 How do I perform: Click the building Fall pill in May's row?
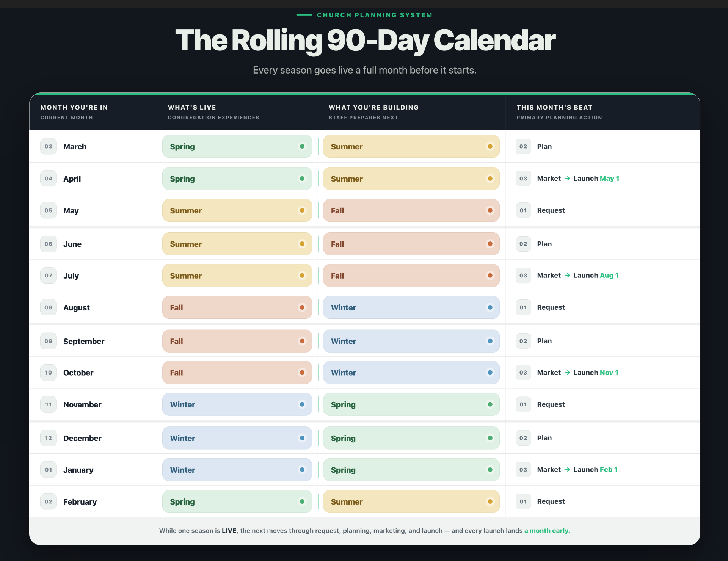coord(411,210)
